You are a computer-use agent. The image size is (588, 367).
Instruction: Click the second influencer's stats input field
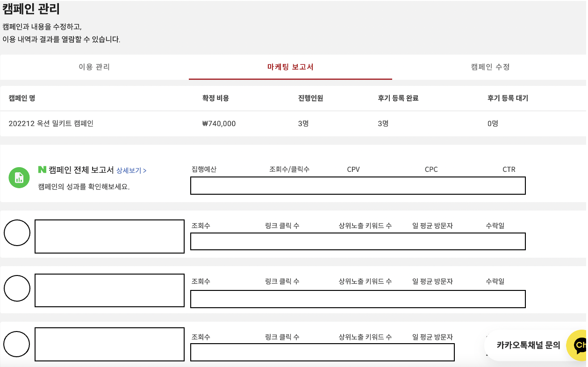click(x=358, y=299)
